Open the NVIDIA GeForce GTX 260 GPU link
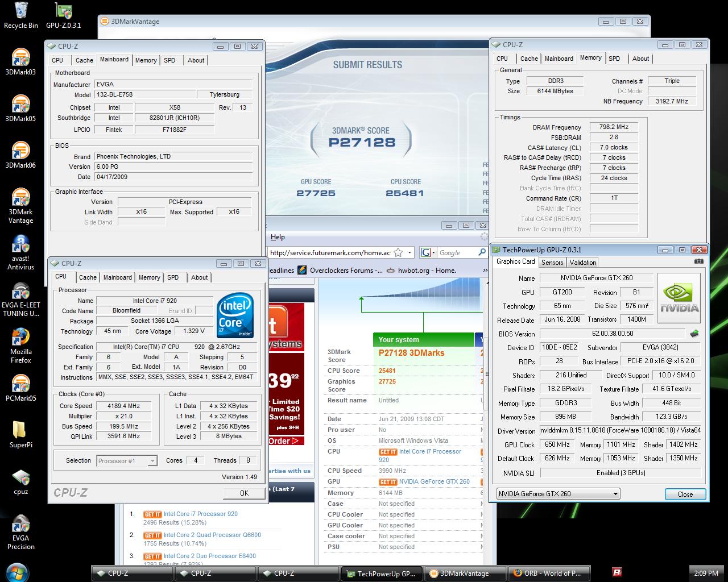728x582 pixels. pos(435,482)
